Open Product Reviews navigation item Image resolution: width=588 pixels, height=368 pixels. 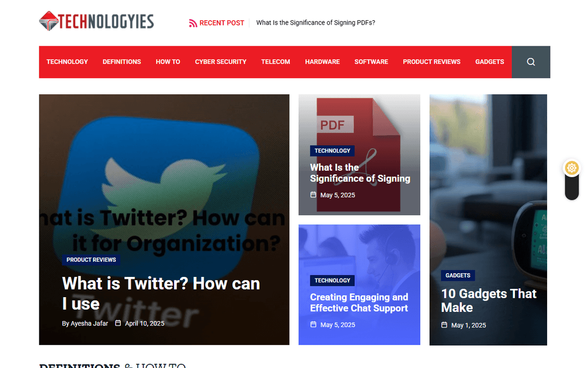[432, 62]
